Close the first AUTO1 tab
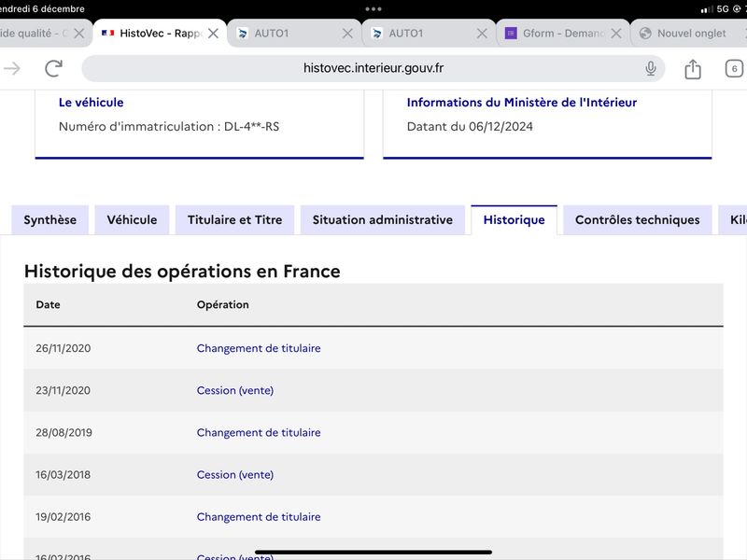The height and width of the screenshot is (560, 747). (x=347, y=34)
